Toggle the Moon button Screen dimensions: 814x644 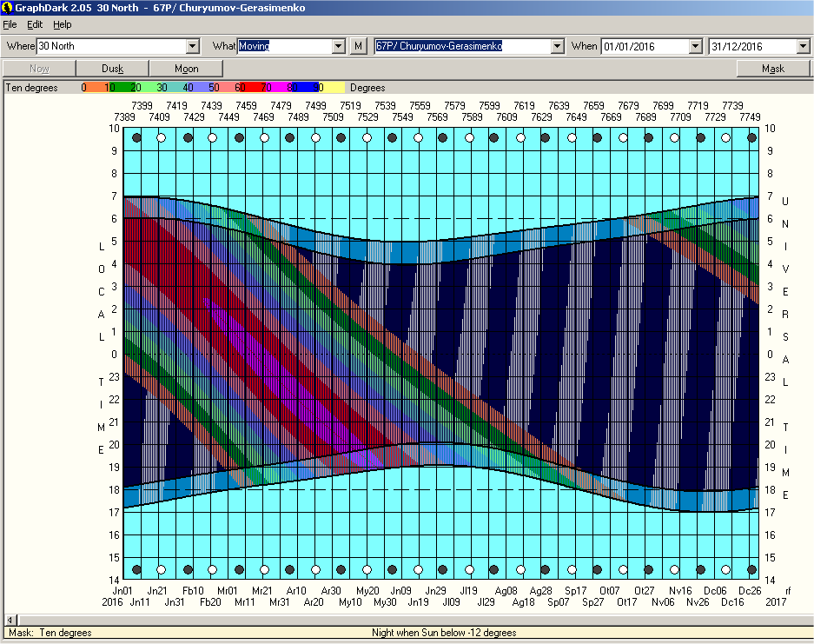pyautogui.click(x=186, y=69)
